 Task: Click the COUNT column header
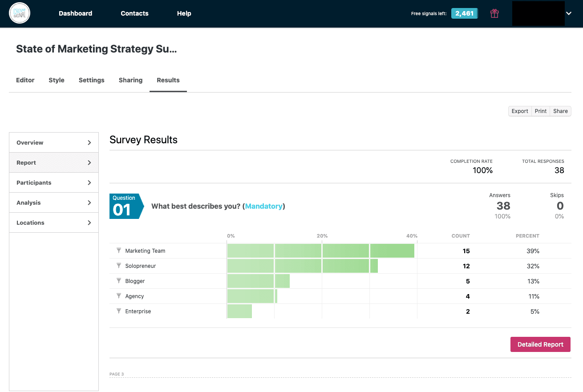coord(461,236)
